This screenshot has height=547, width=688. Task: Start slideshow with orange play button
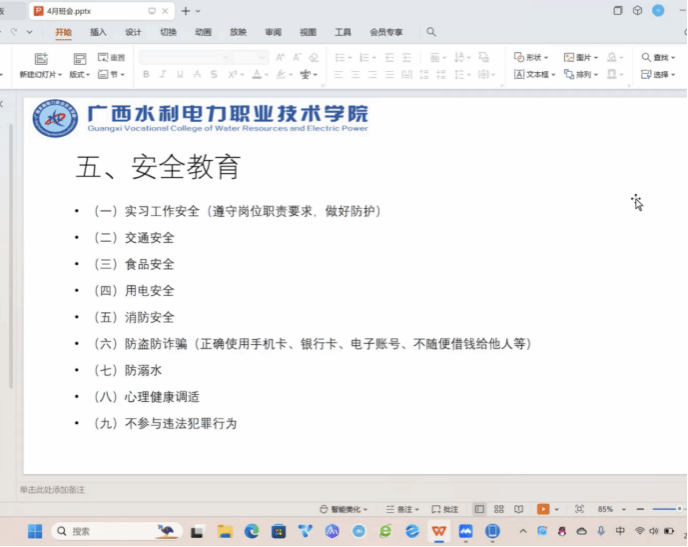click(x=543, y=509)
